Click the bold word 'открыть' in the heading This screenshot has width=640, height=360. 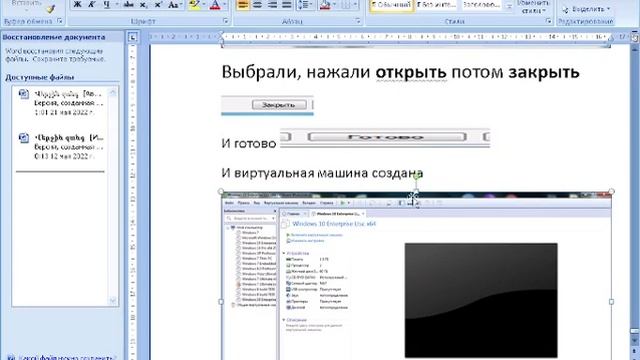point(411,72)
